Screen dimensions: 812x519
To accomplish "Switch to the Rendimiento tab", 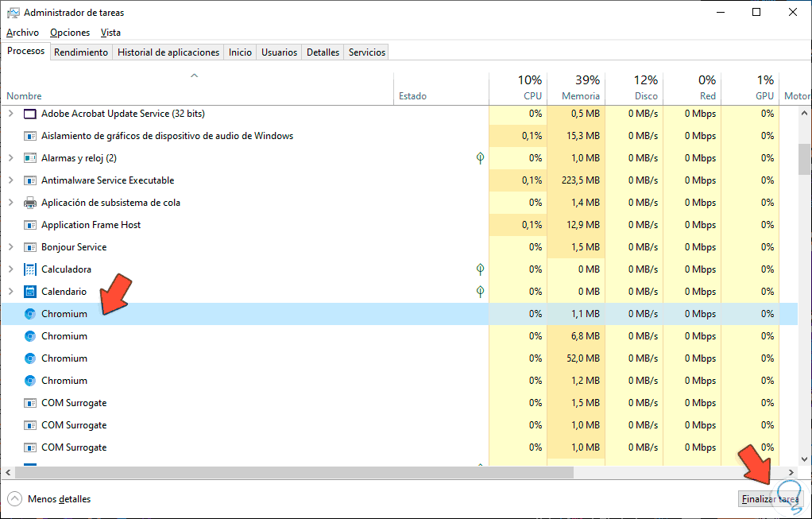I will pyautogui.click(x=81, y=52).
